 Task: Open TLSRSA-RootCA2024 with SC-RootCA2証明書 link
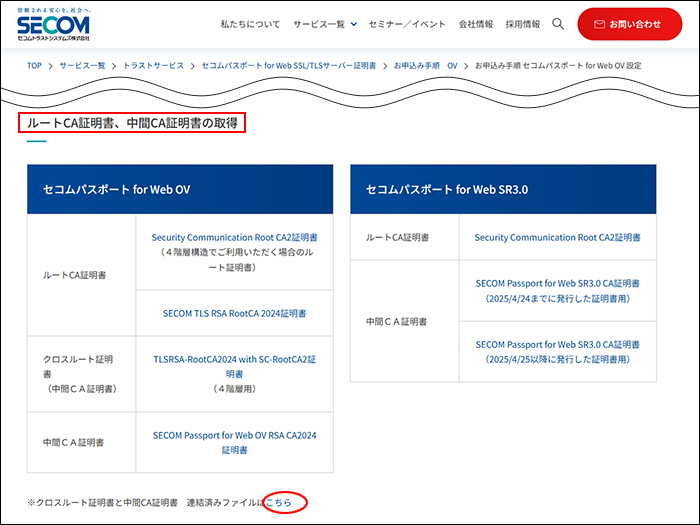(234, 366)
